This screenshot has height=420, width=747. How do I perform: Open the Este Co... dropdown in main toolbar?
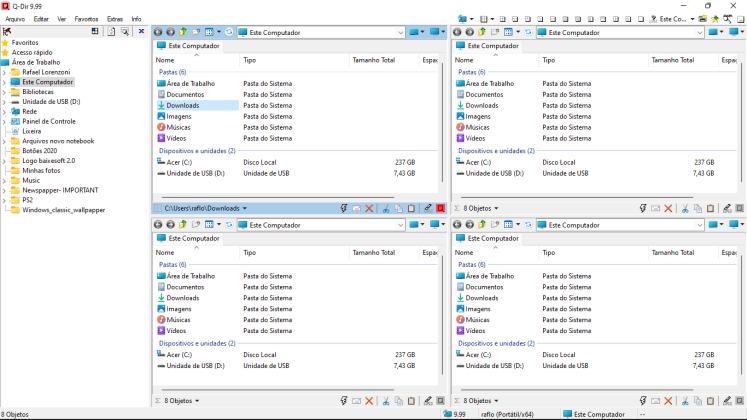click(692, 19)
